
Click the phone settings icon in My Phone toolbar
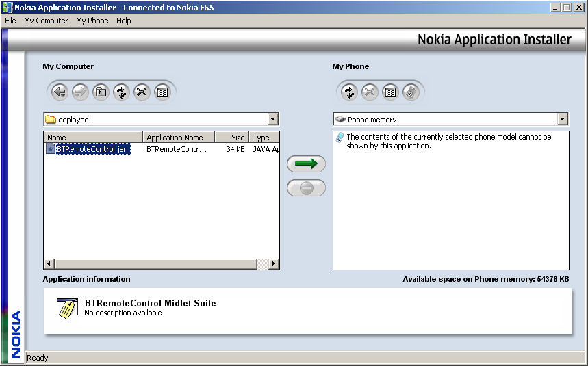pos(411,92)
